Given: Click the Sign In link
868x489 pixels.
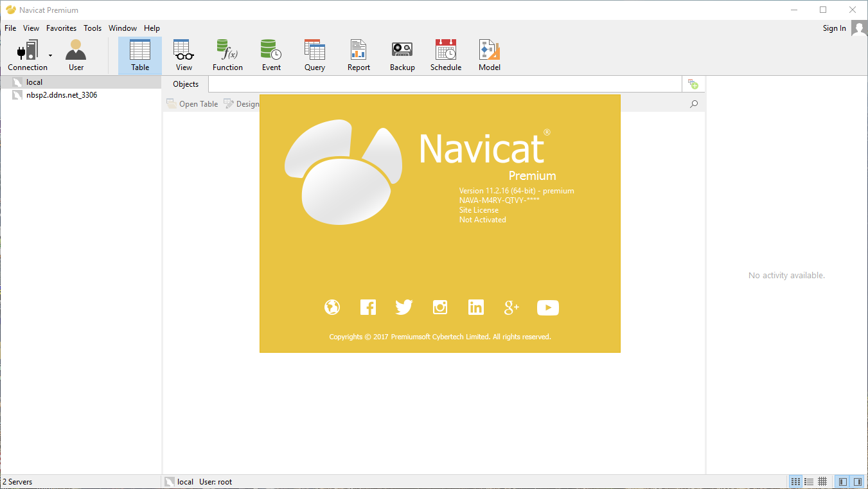Looking at the screenshot, I should tap(834, 28).
